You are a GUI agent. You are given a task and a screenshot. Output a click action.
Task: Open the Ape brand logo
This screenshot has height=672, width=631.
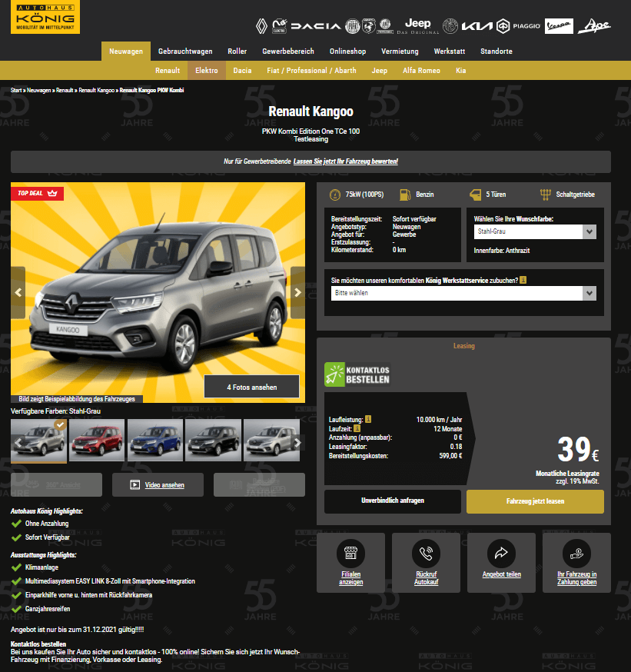click(x=594, y=25)
